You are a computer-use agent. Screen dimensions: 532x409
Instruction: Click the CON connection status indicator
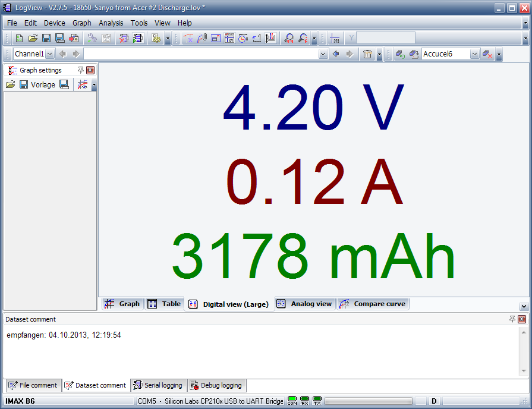[292, 401]
